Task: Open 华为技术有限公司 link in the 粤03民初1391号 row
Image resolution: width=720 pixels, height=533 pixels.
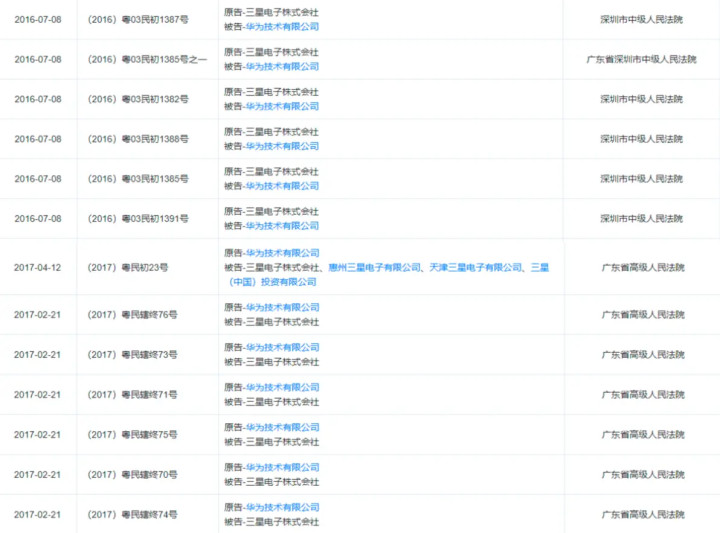Action: pyautogui.click(x=282, y=226)
